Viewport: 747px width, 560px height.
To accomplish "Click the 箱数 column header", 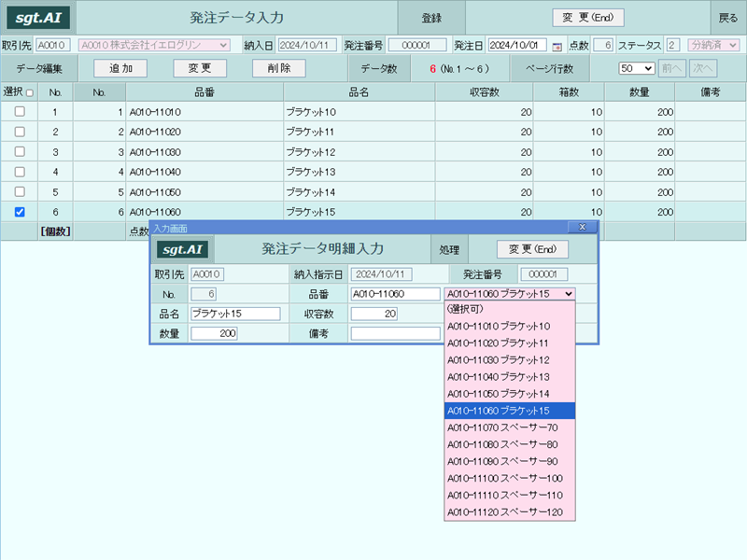I will 569,92.
